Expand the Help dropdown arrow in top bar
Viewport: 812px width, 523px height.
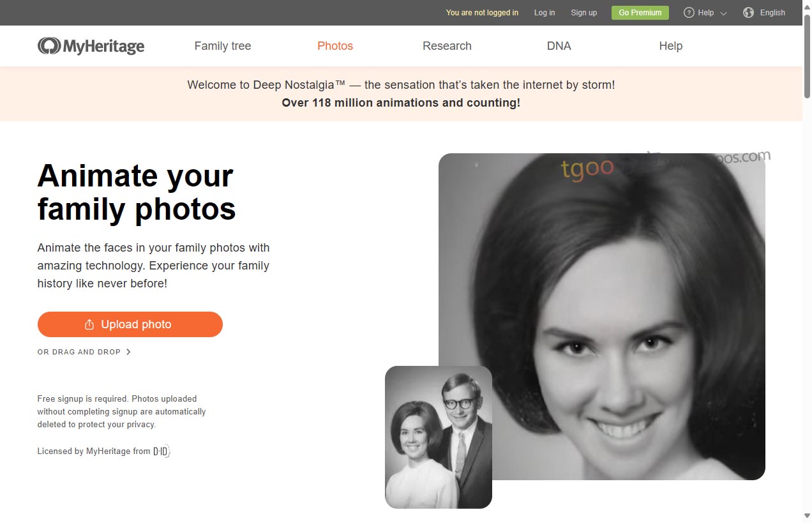tap(723, 13)
